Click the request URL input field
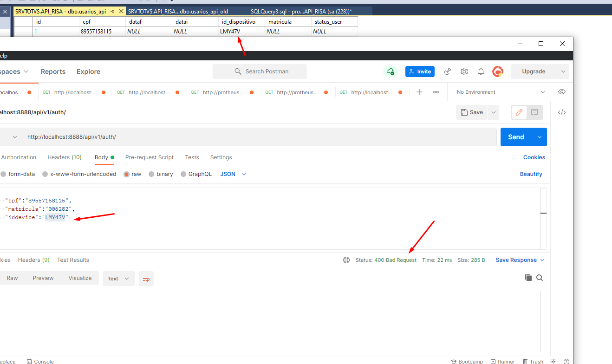 (x=259, y=137)
